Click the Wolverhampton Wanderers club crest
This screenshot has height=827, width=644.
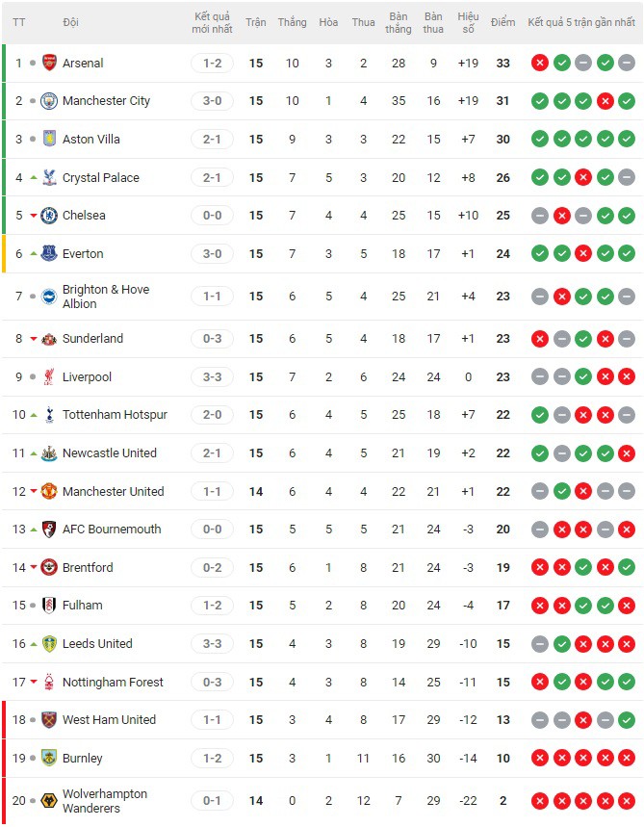(x=49, y=800)
